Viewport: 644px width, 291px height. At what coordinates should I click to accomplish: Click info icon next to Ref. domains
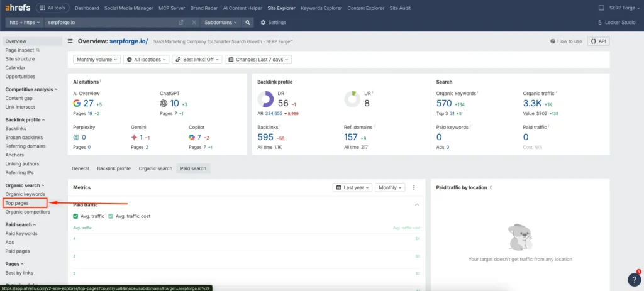(375, 127)
